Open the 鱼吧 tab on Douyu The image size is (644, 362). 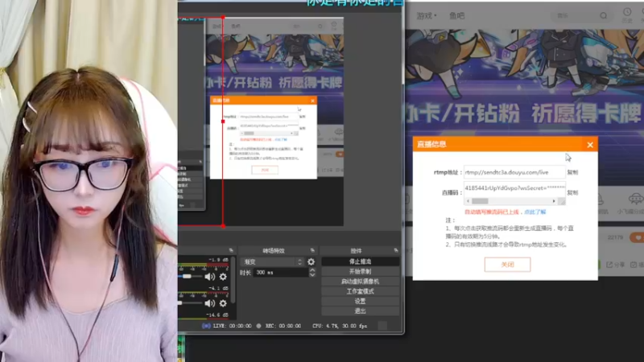pyautogui.click(x=456, y=15)
